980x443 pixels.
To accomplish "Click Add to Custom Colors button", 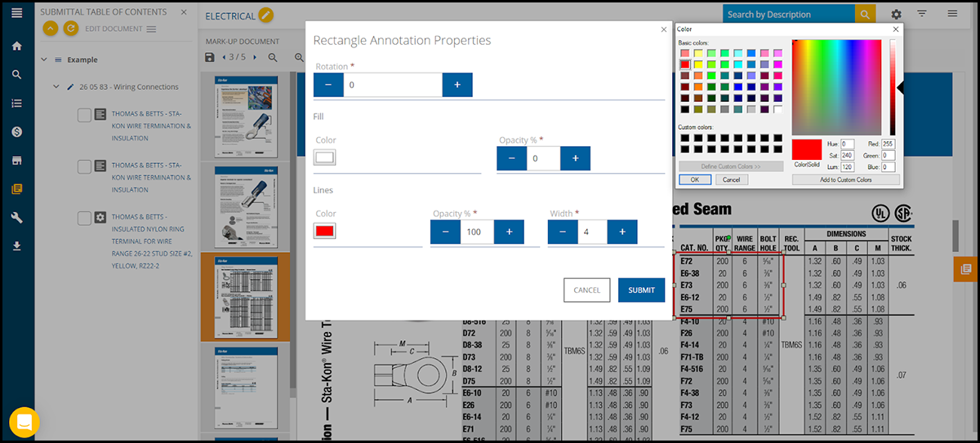I will (845, 179).
